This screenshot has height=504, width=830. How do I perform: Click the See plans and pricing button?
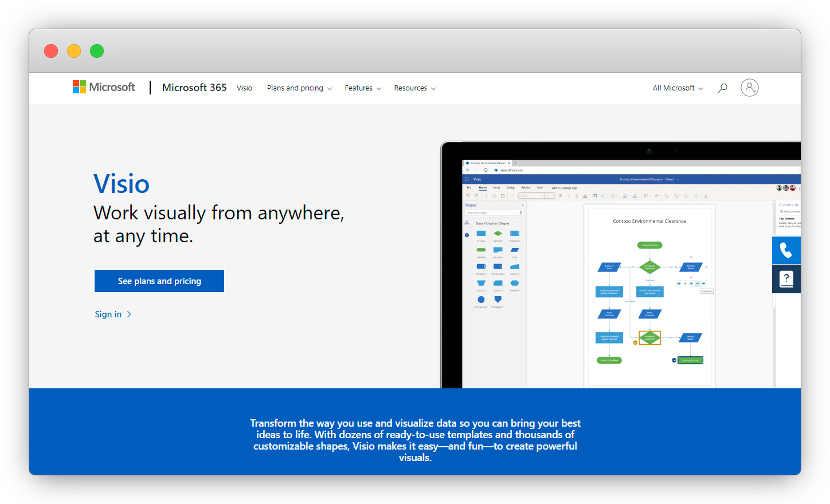pos(159,281)
